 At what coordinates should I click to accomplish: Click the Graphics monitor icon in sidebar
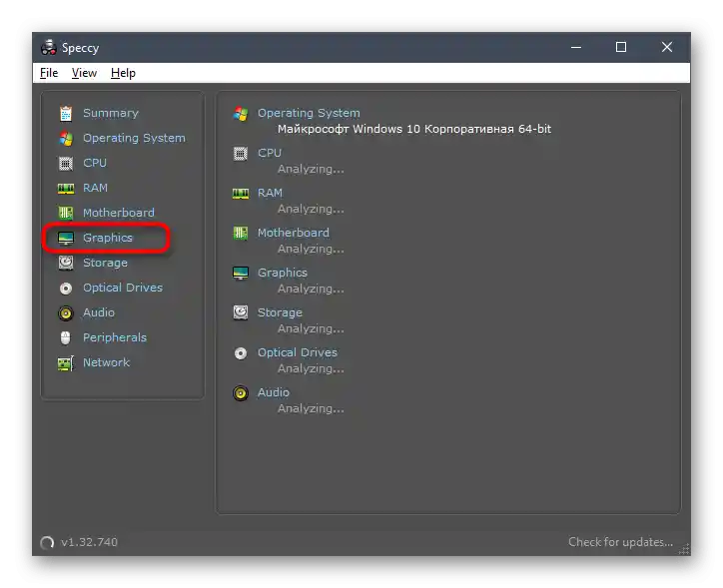click(66, 238)
